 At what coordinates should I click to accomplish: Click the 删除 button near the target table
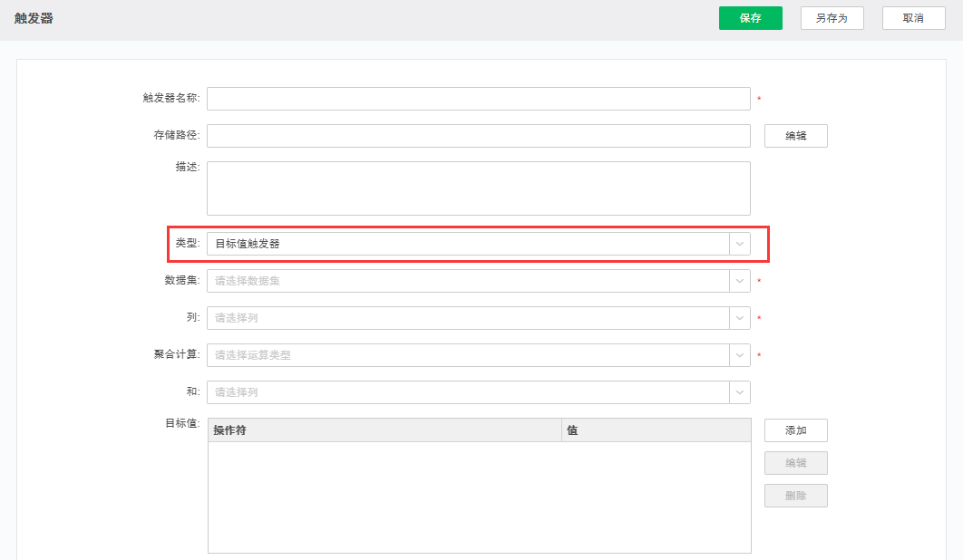click(x=795, y=495)
